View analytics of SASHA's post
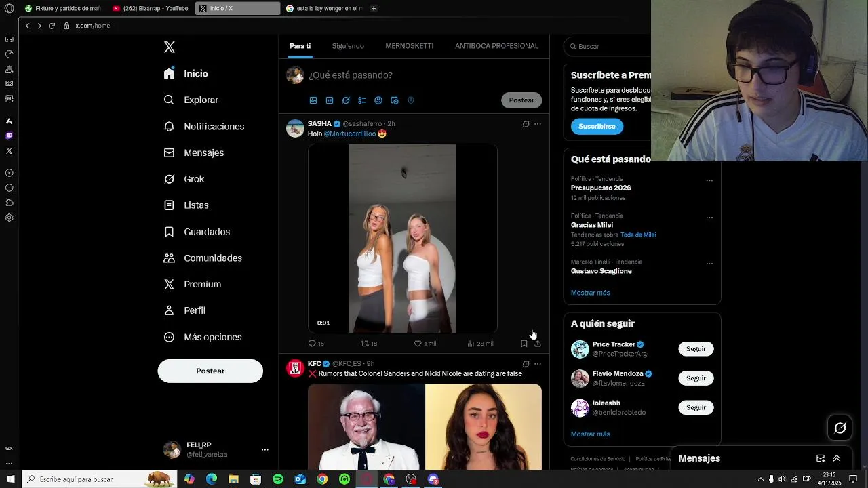This screenshot has width=868, height=488. [x=480, y=344]
